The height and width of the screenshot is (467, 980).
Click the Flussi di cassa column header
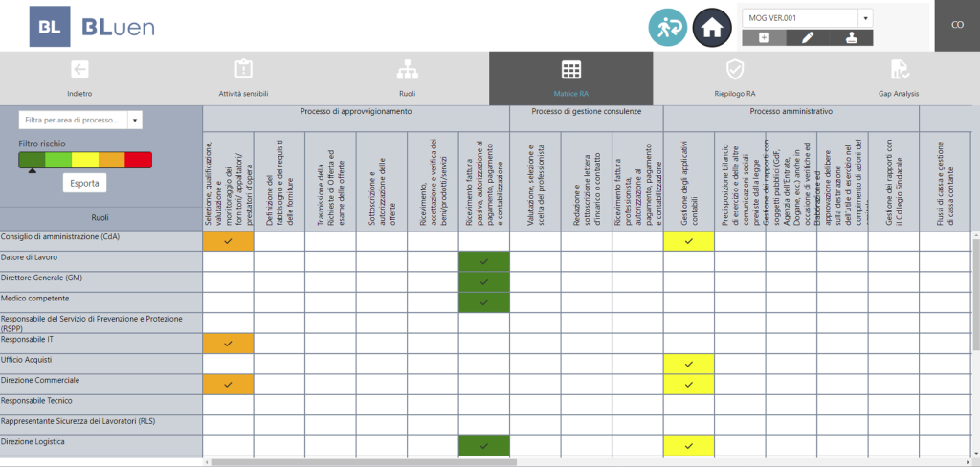pos(945,181)
